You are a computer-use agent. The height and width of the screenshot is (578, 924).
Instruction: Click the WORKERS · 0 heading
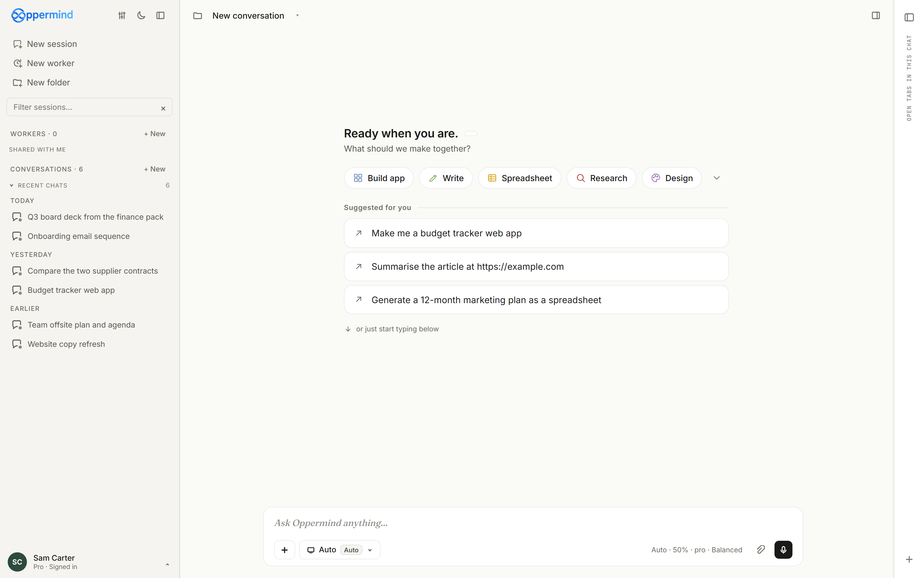(x=34, y=134)
